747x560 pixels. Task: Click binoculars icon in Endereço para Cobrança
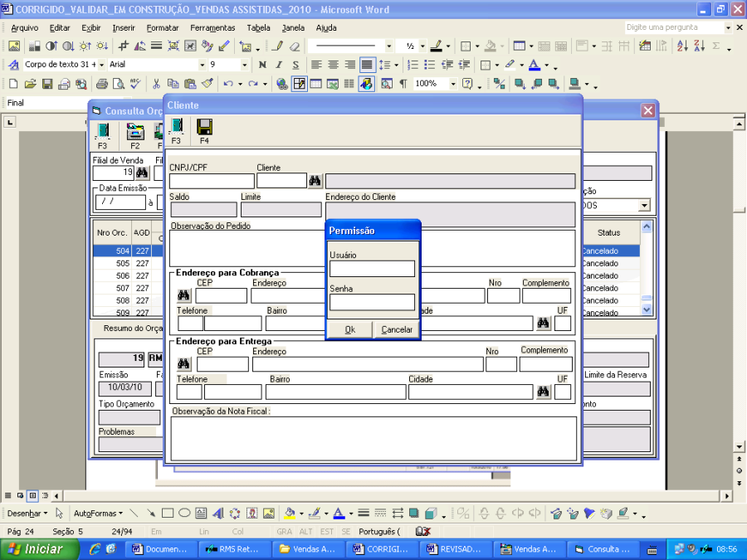click(x=183, y=295)
